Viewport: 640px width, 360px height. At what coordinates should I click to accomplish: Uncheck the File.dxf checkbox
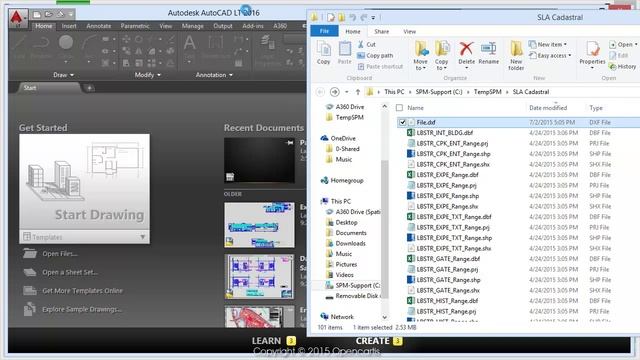(x=402, y=122)
